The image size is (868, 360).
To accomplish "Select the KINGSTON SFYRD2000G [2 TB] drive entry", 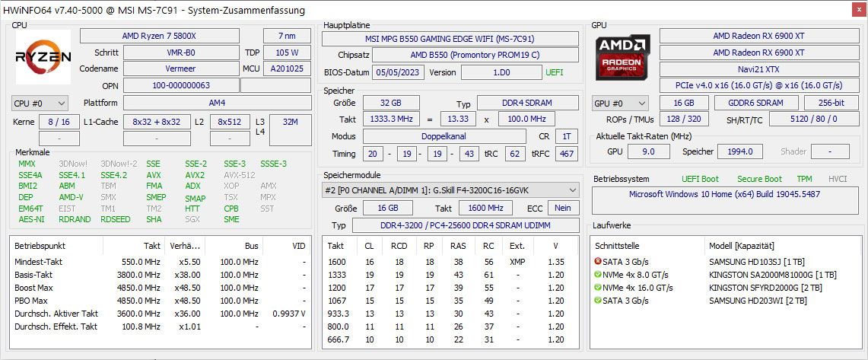I will coord(765,288).
